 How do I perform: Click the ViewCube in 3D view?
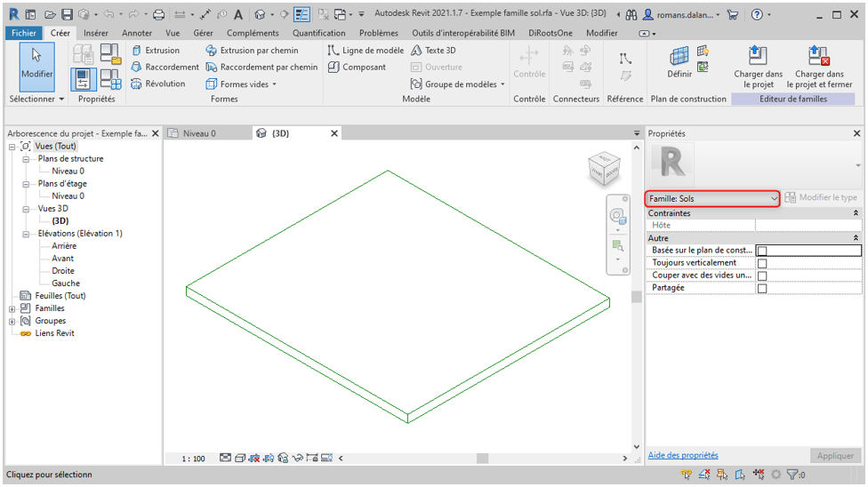coord(606,170)
